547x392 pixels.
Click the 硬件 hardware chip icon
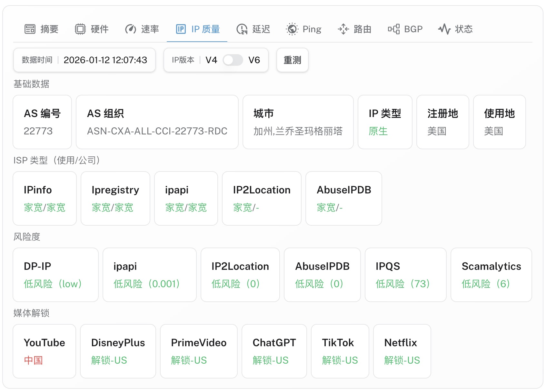[80, 29]
